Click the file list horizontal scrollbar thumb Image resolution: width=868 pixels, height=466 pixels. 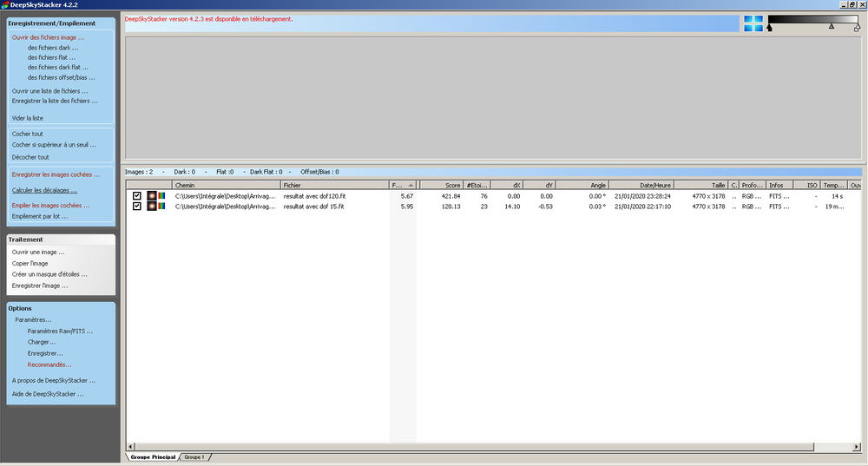click(475, 447)
